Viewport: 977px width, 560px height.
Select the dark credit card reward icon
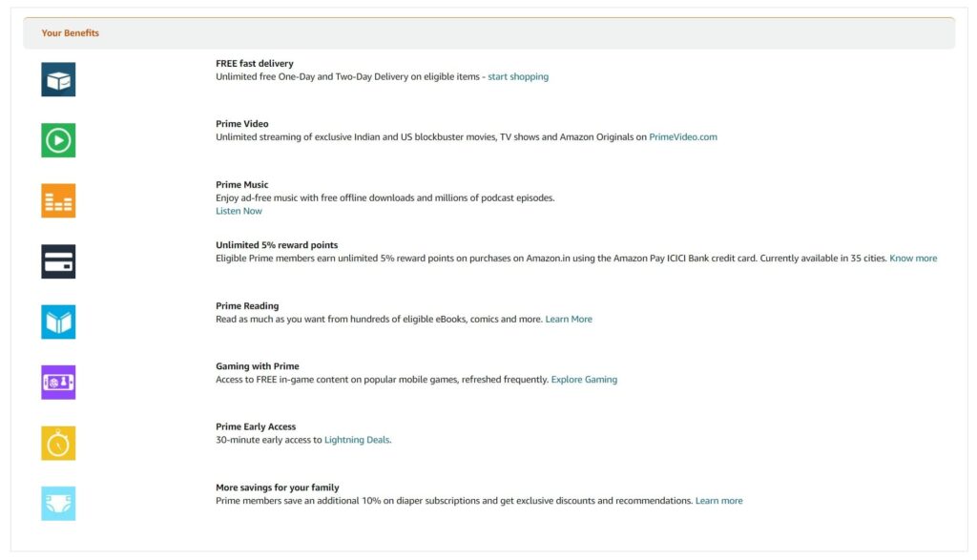pos(58,261)
